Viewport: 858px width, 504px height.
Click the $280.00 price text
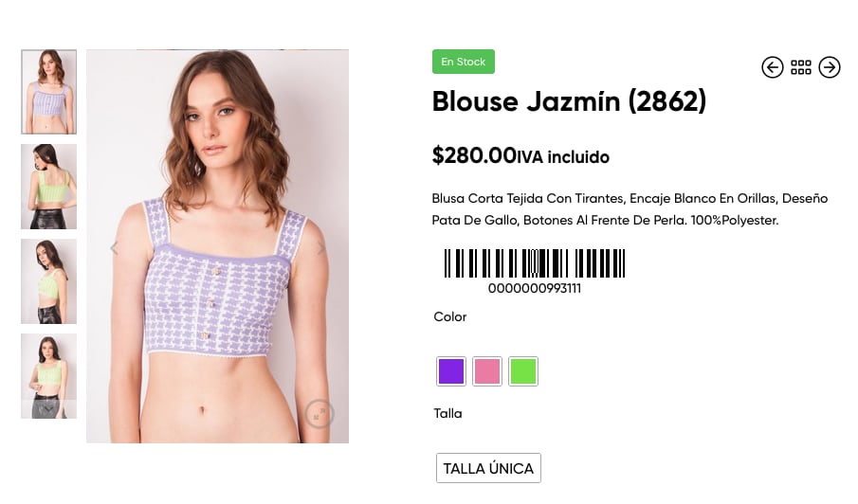pyautogui.click(x=474, y=155)
